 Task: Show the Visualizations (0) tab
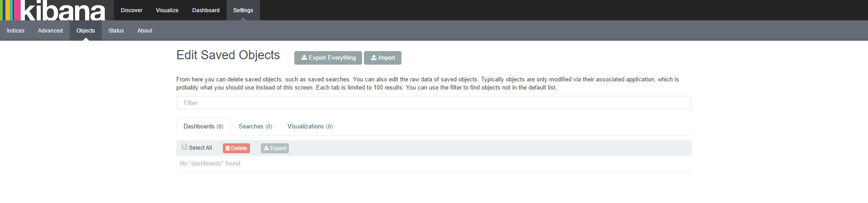click(310, 127)
